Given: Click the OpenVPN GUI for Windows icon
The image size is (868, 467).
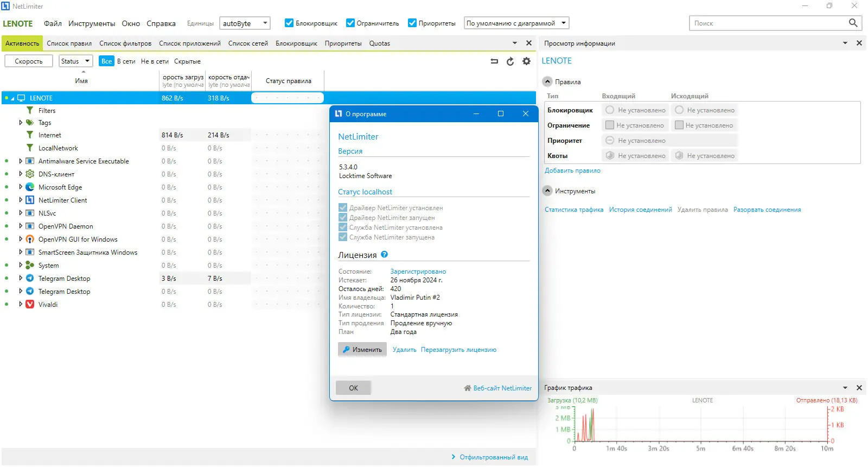Looking at the screenshot, I should click(30, 239).
